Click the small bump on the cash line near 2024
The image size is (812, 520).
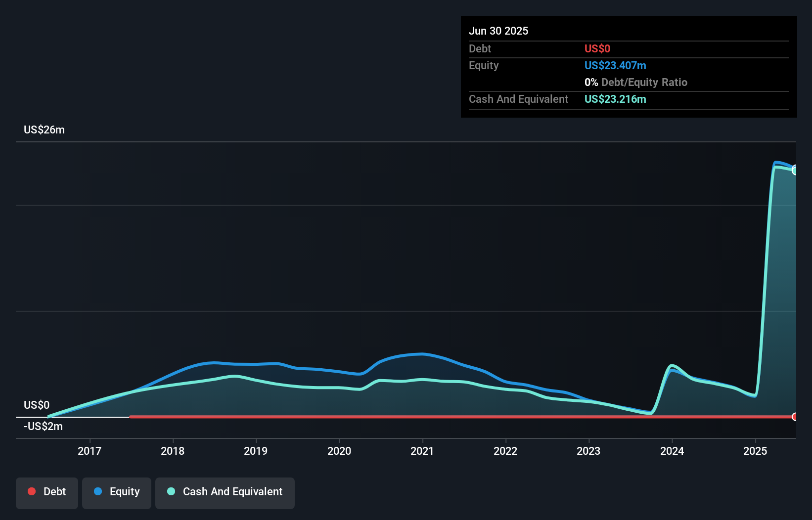tap(672, 364)
